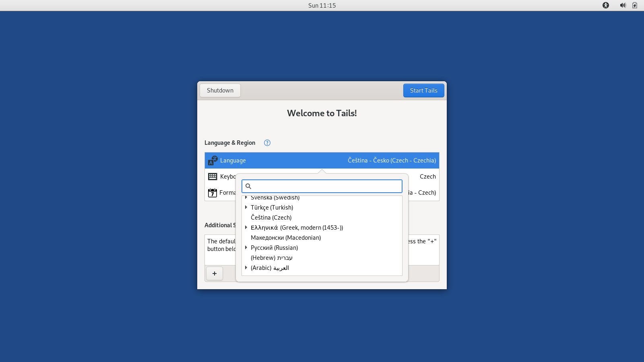Image resolution: width=644 pixels, height=362 pixels.
Task: Click the Language row icon
Action: tap(213, 160)
